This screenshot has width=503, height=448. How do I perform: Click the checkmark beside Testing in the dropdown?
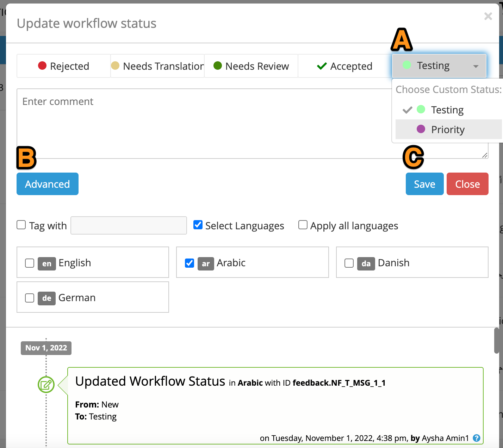click(407, 110)
